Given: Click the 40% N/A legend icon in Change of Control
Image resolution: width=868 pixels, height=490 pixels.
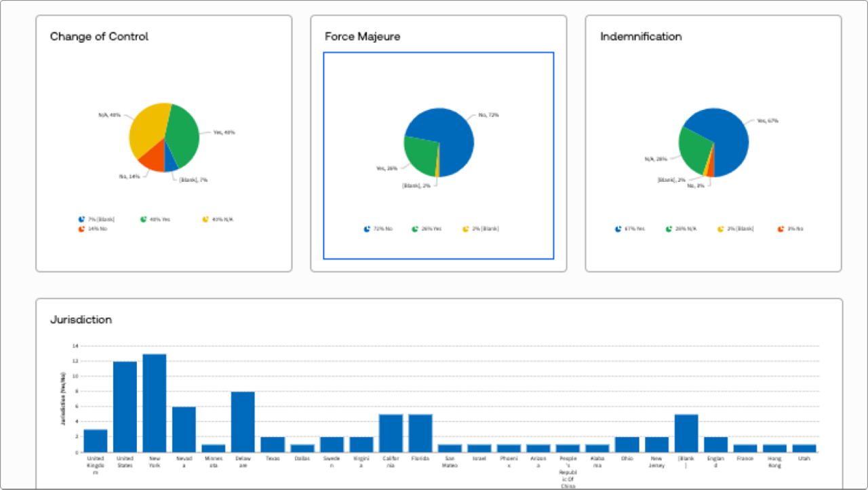Looking at the screenshot, I should tap(205, 219).
